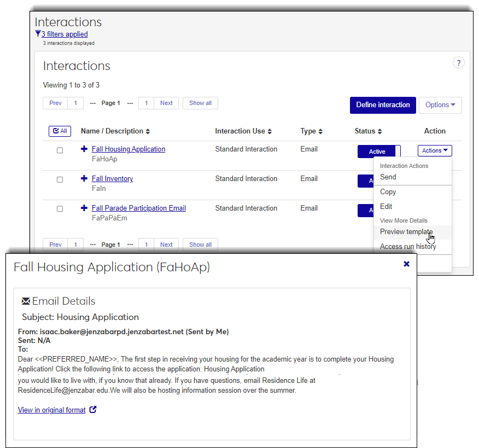Image resolution: width=479 pixels, height=448 pixels.
Task: Select Preview template menu item
Action: [412, 232]
